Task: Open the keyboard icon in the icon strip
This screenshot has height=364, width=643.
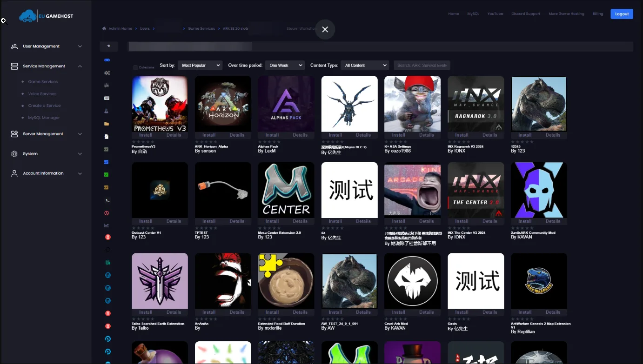Action: point(107,98)
